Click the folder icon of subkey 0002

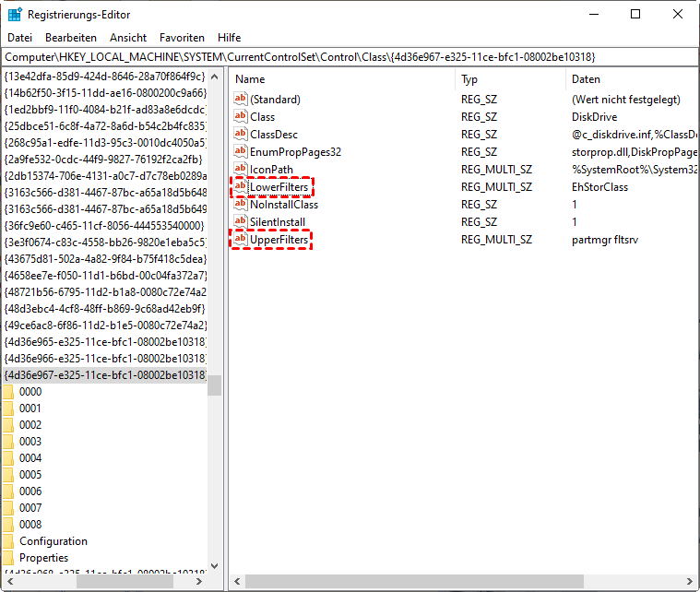point(8,424)
